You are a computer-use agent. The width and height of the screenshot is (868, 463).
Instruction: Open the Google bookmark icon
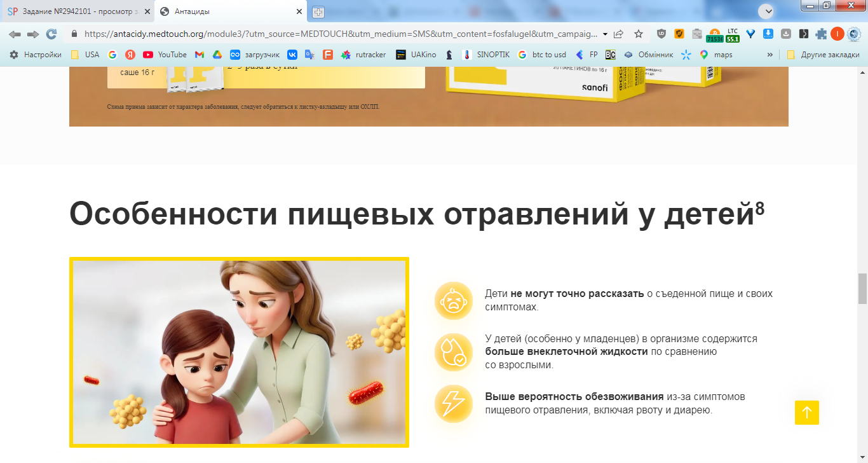pyautogui.click(x=112, y=55)
